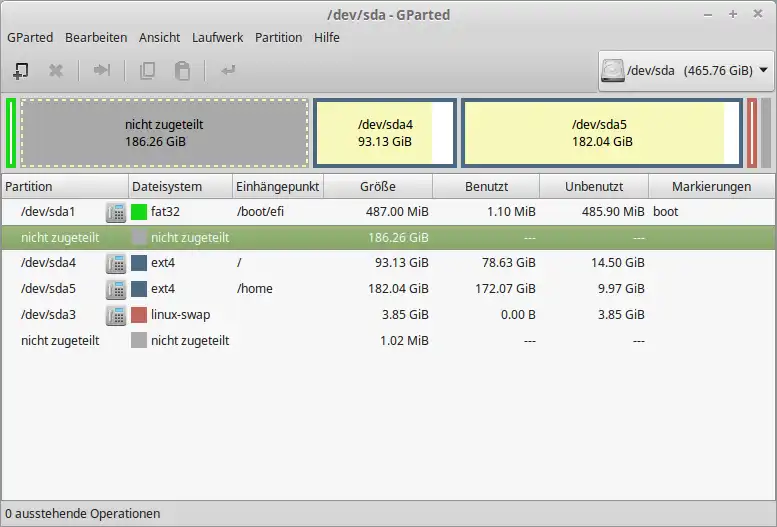Click the 3.85 GiB size cell of sda3

pos(405,315)
